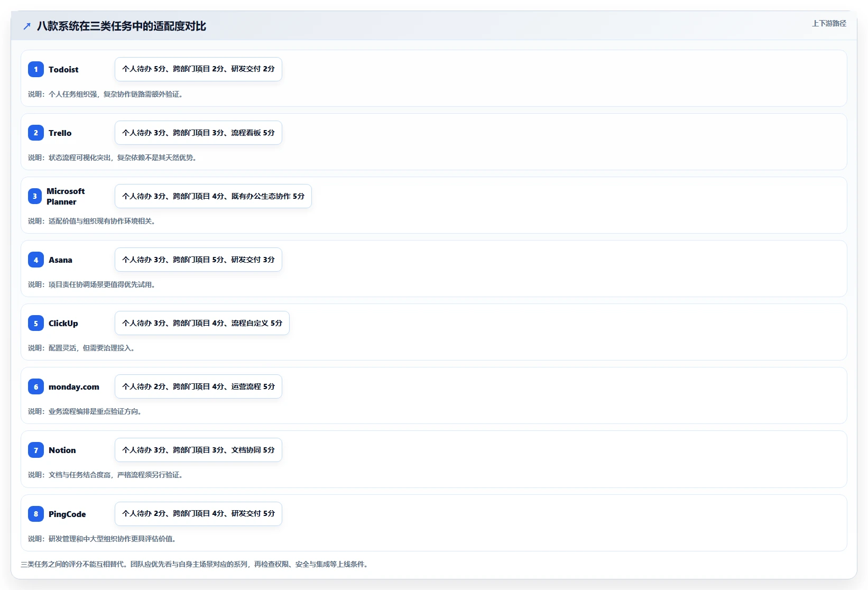Select the PingCode name
The height and width of the screenshot is (590, 868).
(67, 514)
